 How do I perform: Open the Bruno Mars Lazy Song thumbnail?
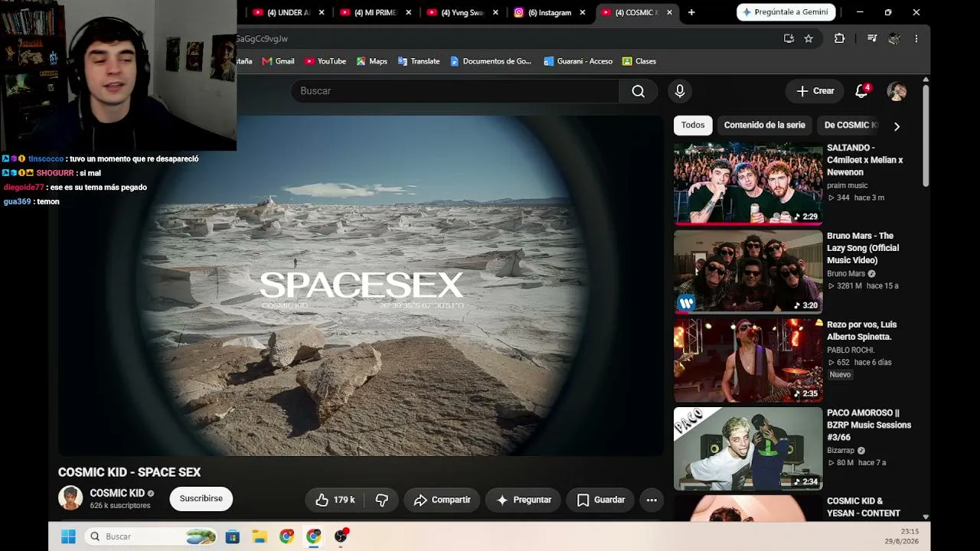coord(748,272)
